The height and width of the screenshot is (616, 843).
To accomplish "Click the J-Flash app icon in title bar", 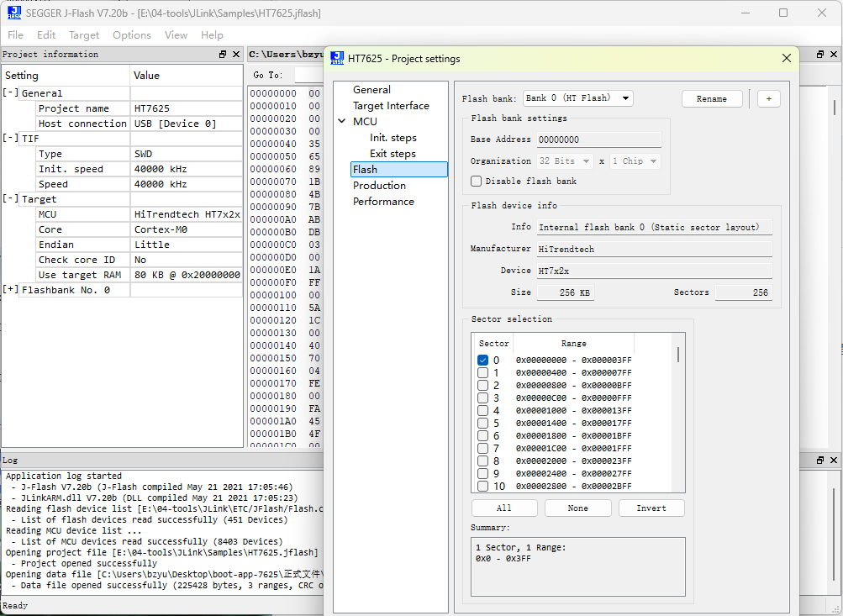I will pos(14,13).
